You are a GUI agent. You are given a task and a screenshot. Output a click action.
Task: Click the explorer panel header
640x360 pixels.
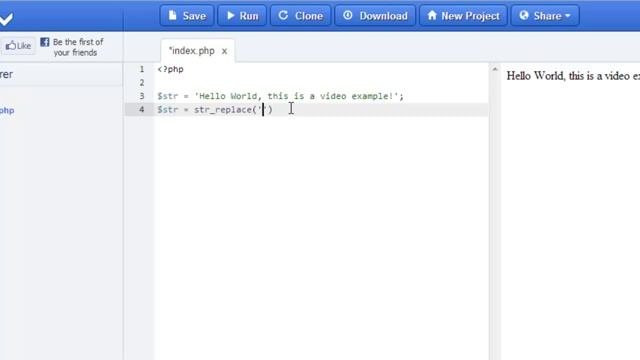61,74
